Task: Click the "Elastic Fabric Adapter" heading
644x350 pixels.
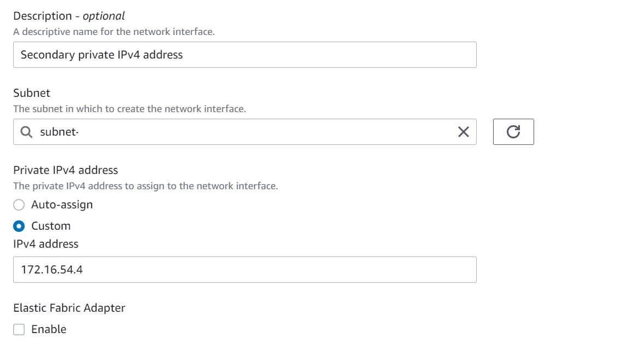Action: (x=69, y=308)
